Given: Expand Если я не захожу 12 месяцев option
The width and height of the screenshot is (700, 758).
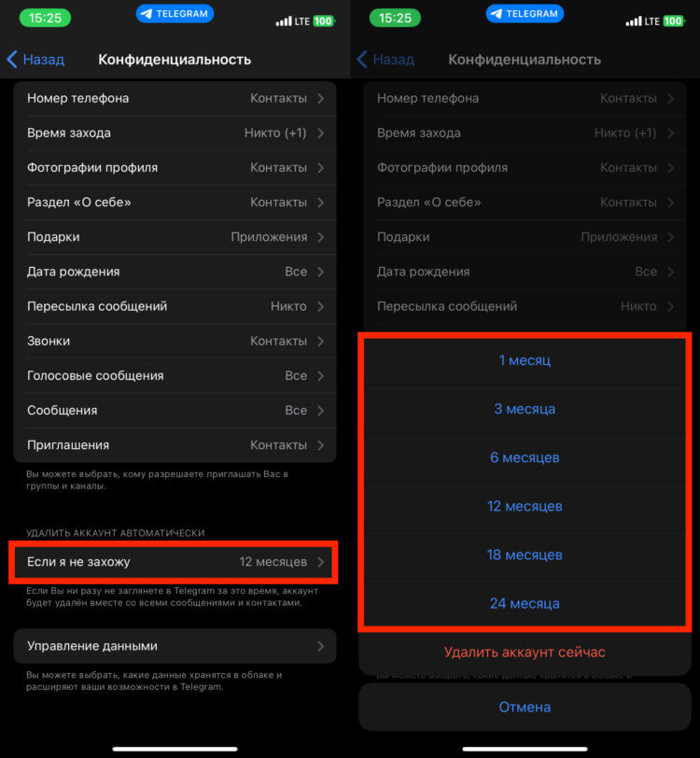Looking at the screenshot, I should coord(175,562).
